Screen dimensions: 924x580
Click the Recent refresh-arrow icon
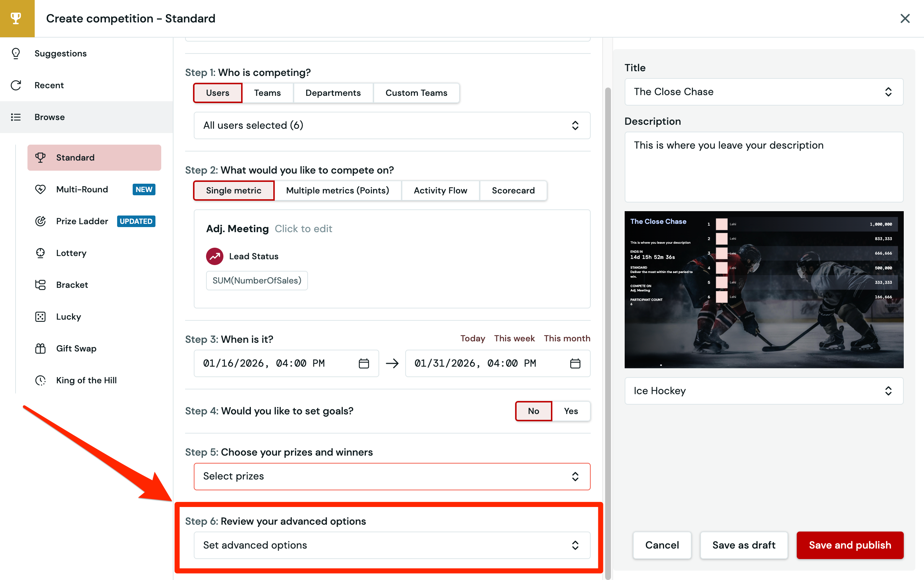[16, 85]
